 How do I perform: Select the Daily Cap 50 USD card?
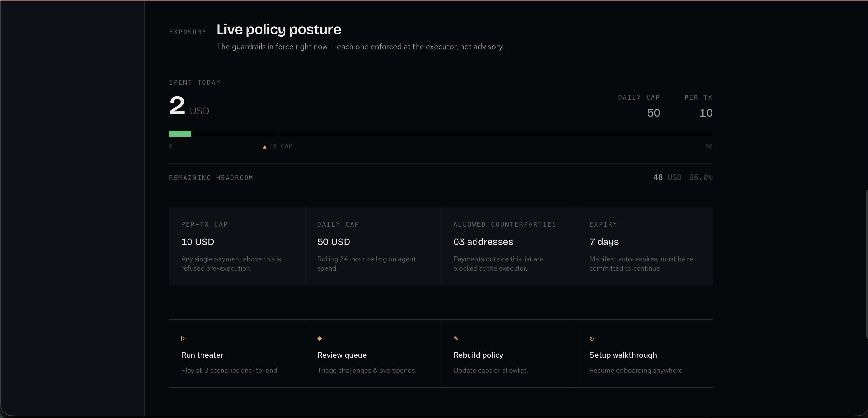pos(373,246)
